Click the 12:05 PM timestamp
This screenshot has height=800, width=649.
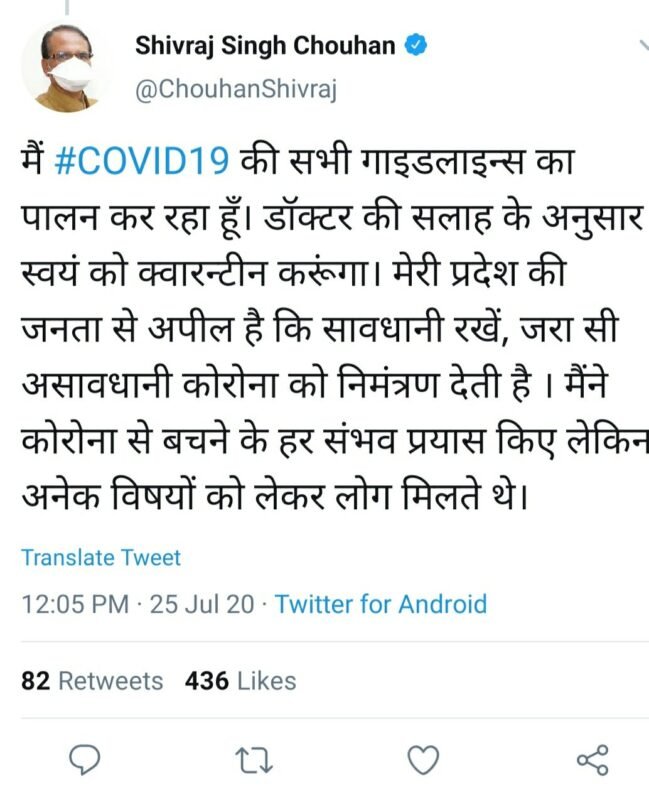(x=75, y=604)
